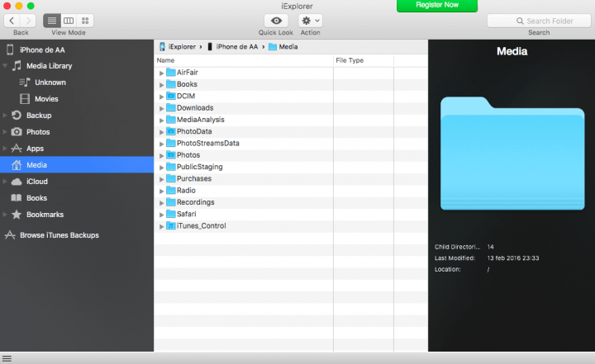Click the Photos camera icon in sidebar
595x364 pixels.
pyautogui.click(x=17, y=132)
